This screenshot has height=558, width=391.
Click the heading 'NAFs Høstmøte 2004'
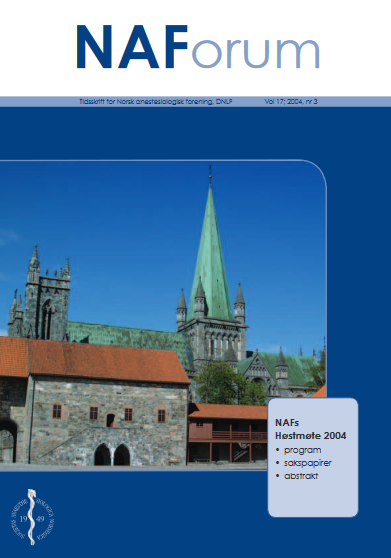pos(310,429)
